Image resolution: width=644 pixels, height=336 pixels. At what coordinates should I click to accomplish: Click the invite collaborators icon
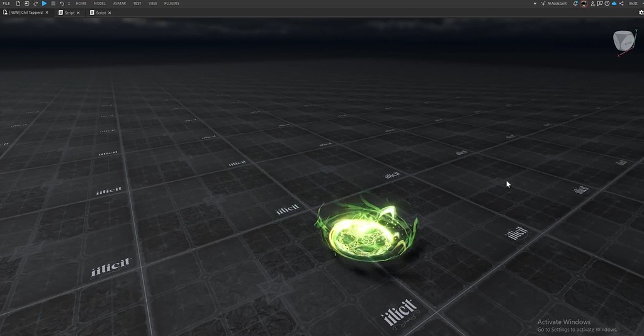click(592, 3)
